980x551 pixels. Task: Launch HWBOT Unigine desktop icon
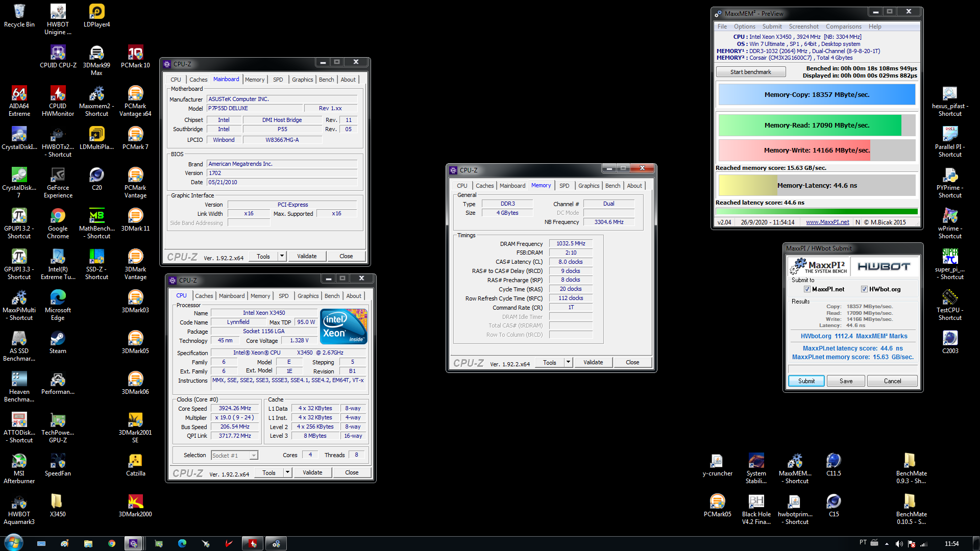[x=58, y=19]
